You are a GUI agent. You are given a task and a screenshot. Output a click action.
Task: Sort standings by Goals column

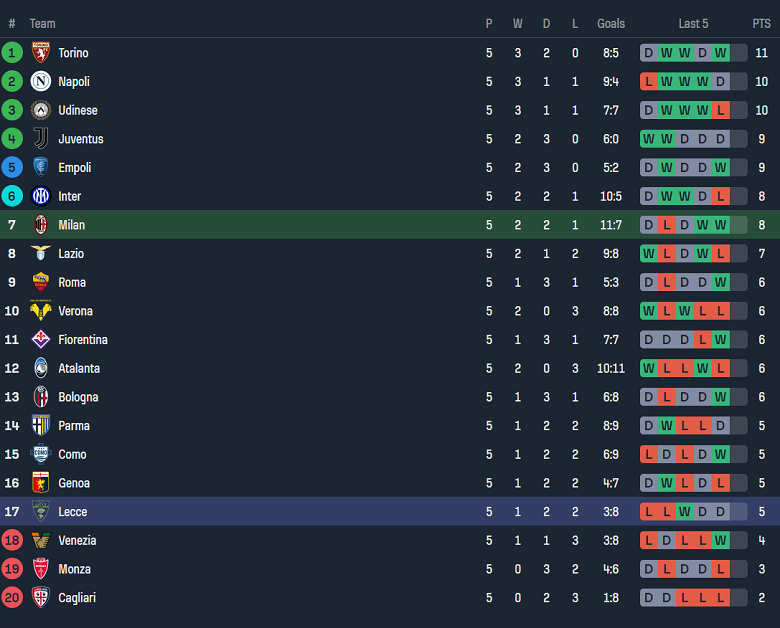pos(611,24)
